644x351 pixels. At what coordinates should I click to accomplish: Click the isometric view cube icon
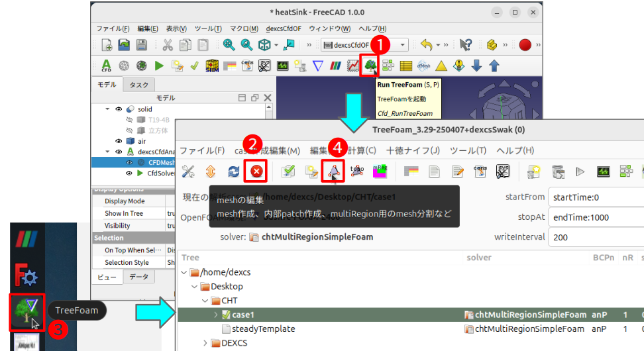click(x=264, y=45)
